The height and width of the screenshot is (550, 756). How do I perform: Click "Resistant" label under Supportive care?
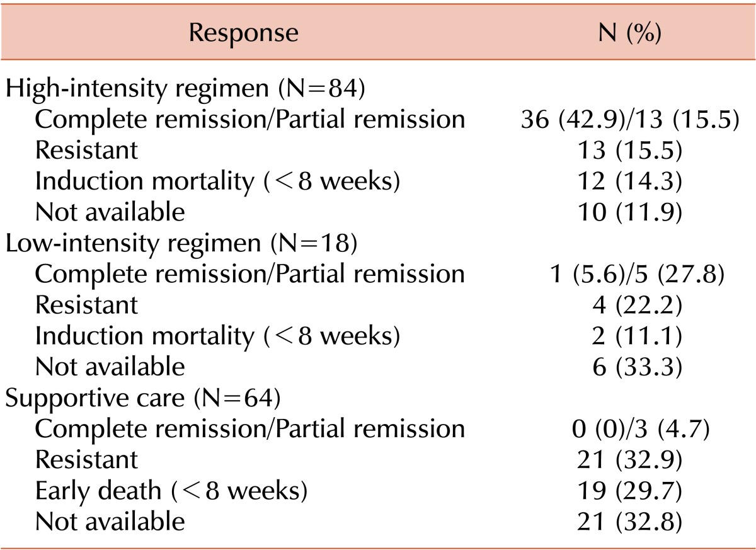[86, 460]
